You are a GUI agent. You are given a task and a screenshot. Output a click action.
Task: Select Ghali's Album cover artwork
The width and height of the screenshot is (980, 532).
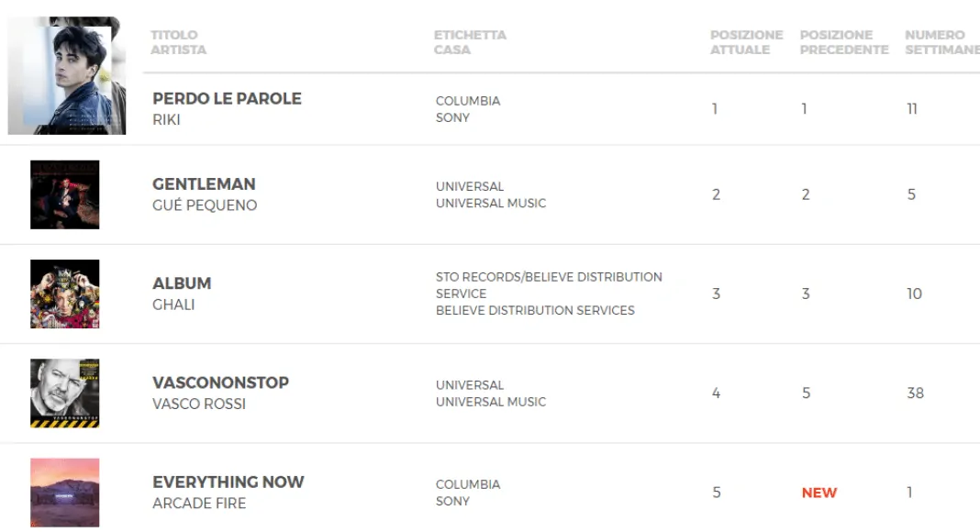click(x=64, y=294)
